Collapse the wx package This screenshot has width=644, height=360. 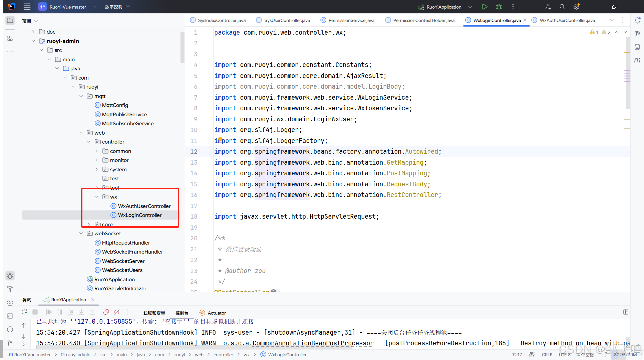tap(97, 197)
